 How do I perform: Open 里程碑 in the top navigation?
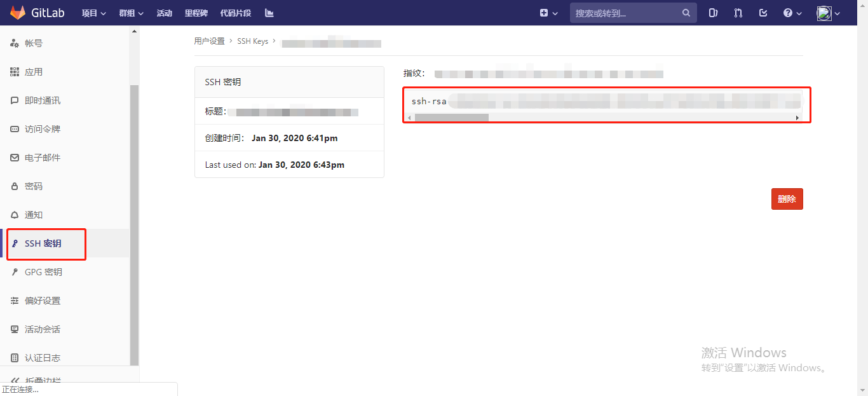196,13
